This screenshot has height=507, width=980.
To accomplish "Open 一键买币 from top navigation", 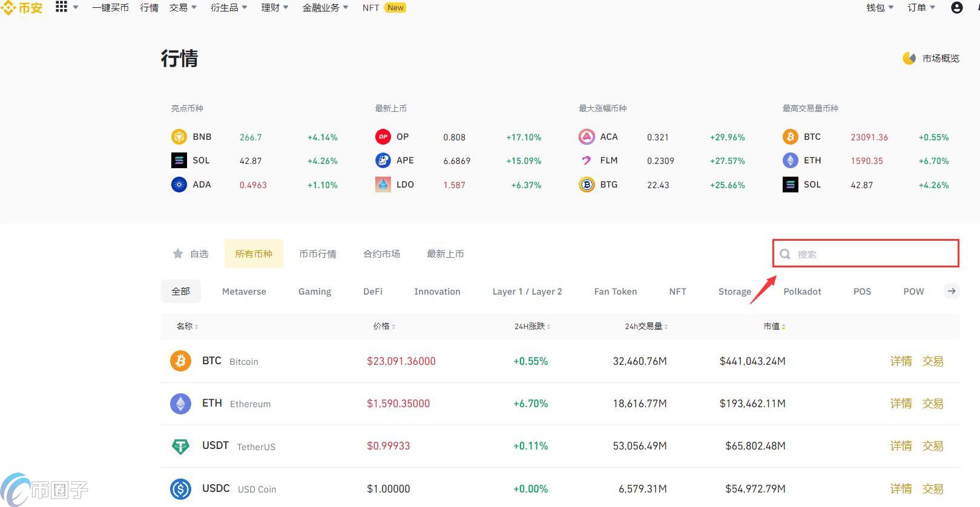I will coord(110,8).
